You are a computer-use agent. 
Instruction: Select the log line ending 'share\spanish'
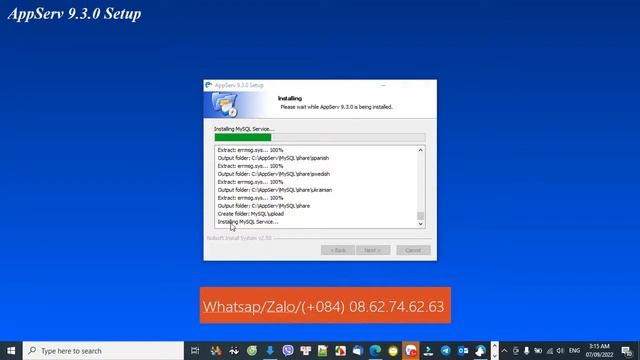273,158
